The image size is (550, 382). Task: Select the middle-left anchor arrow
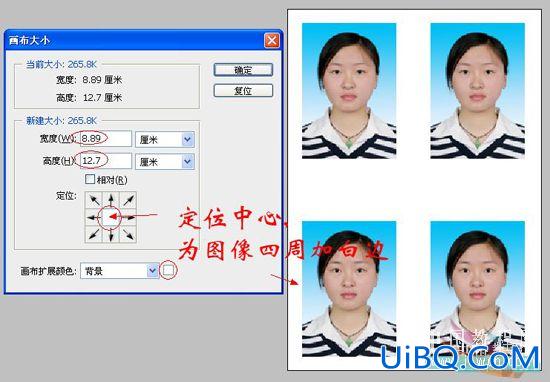[x=94, y=217]
